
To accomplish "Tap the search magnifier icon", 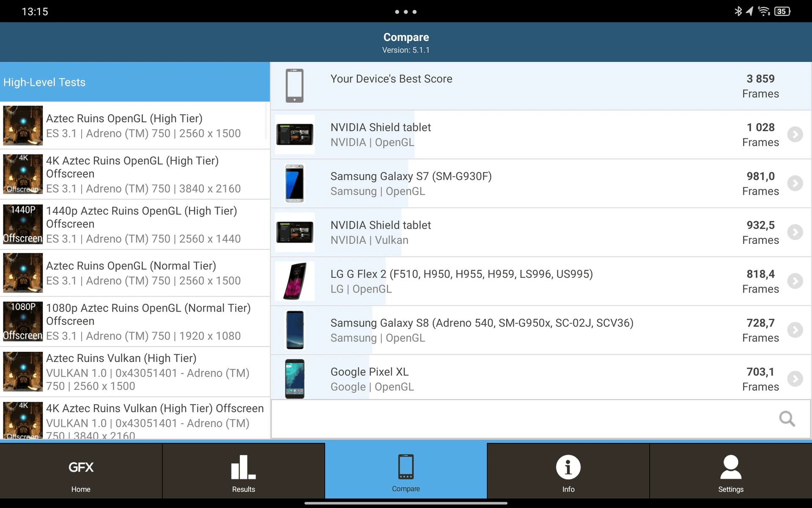I will pyautogui.click(x=787, y=419).
